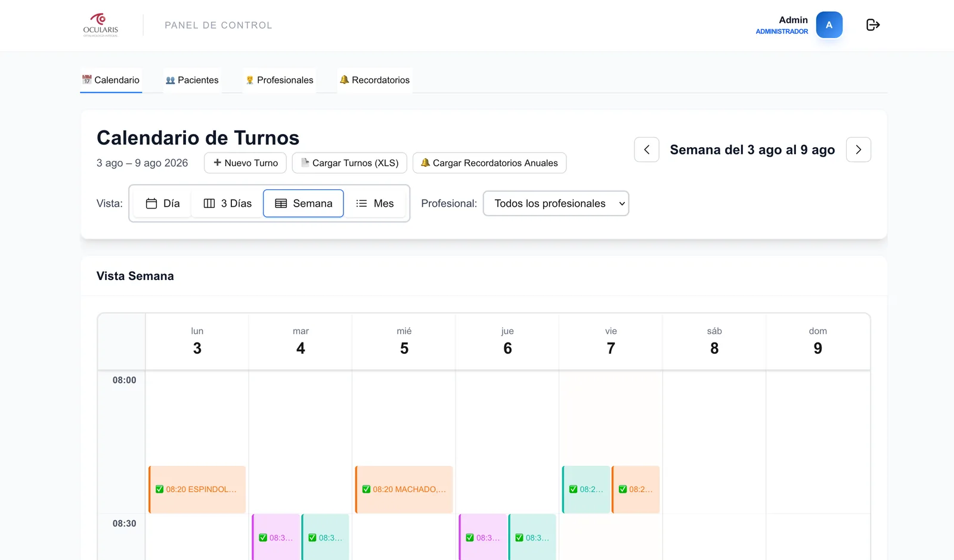Click the logout icon in header
This screenshot has width=954, height=560.
873,25
